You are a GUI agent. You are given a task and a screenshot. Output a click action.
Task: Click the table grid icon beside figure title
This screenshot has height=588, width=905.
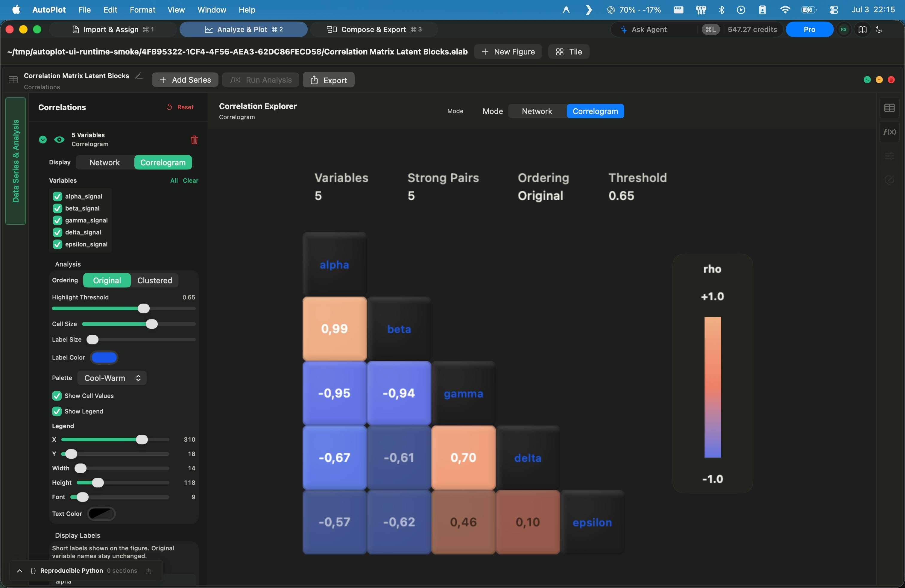[x=13, y=80]
